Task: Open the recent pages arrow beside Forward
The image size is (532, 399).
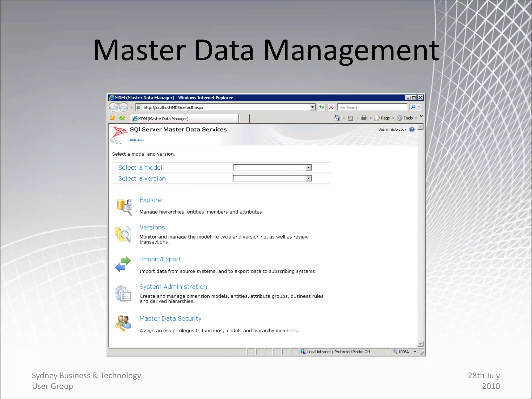Action: coord(131,108)
